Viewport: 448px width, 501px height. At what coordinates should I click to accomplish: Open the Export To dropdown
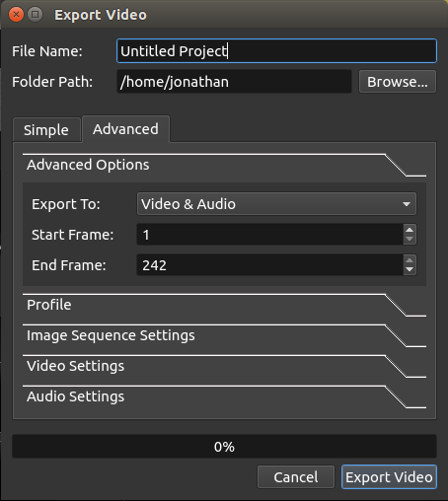(276, 204)
